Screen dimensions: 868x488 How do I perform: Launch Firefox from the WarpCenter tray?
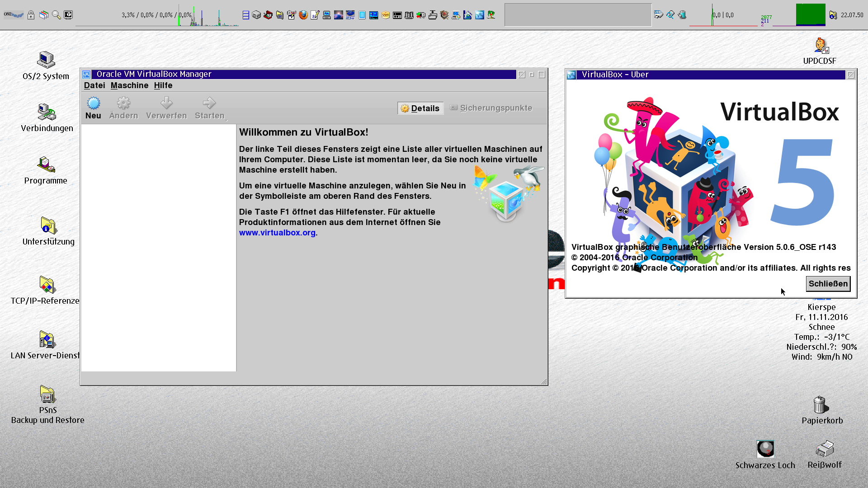point(303,15)
